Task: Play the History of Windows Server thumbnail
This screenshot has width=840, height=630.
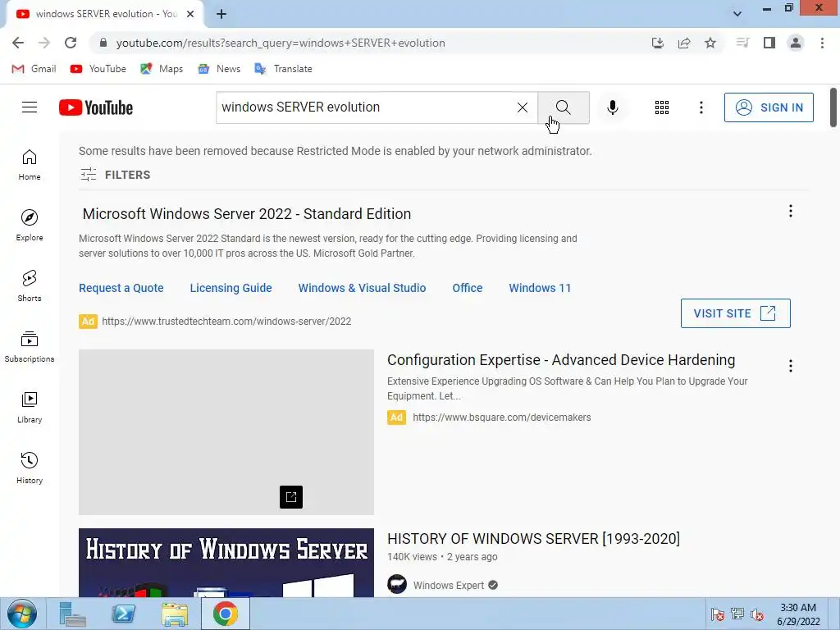Action: 226,563
